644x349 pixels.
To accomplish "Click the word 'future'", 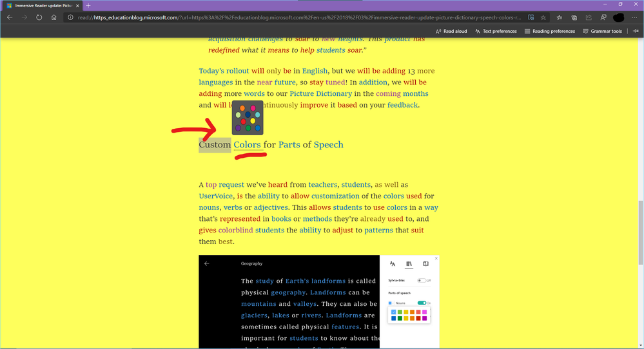I will pos(285,82).
